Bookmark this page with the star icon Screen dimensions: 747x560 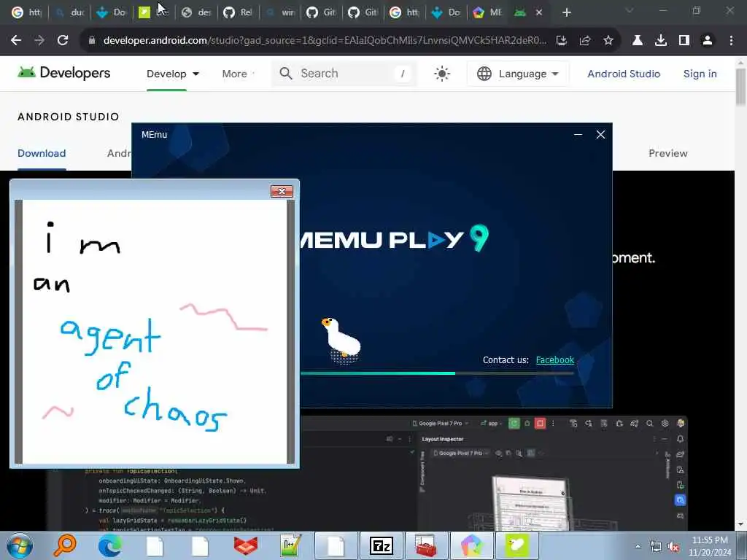(608, 41)
